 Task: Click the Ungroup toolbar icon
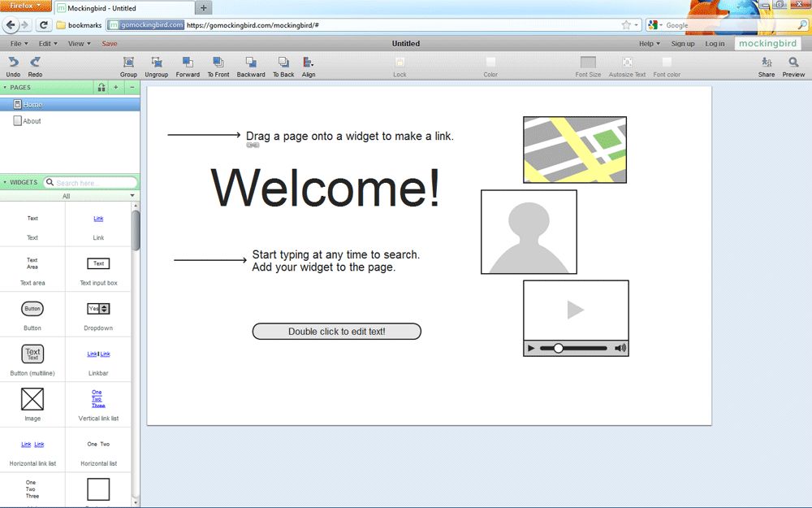(157, 63)
